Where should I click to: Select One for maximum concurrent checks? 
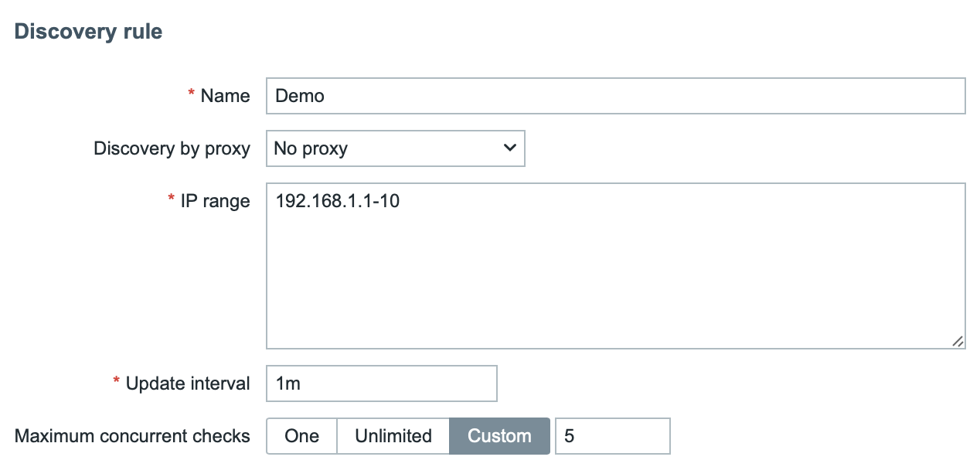pos(301,436)
